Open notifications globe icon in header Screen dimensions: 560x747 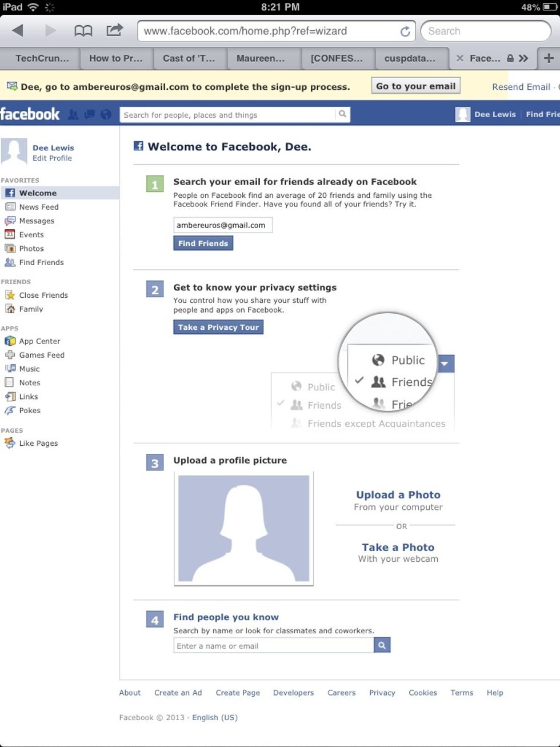(106, 115)
